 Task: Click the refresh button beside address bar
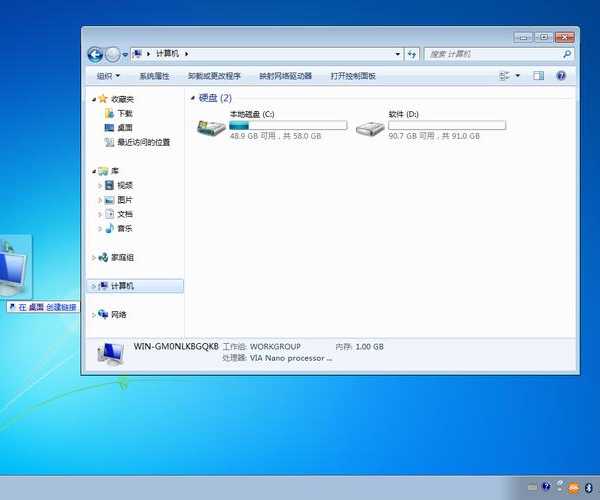tap(412, 54)
